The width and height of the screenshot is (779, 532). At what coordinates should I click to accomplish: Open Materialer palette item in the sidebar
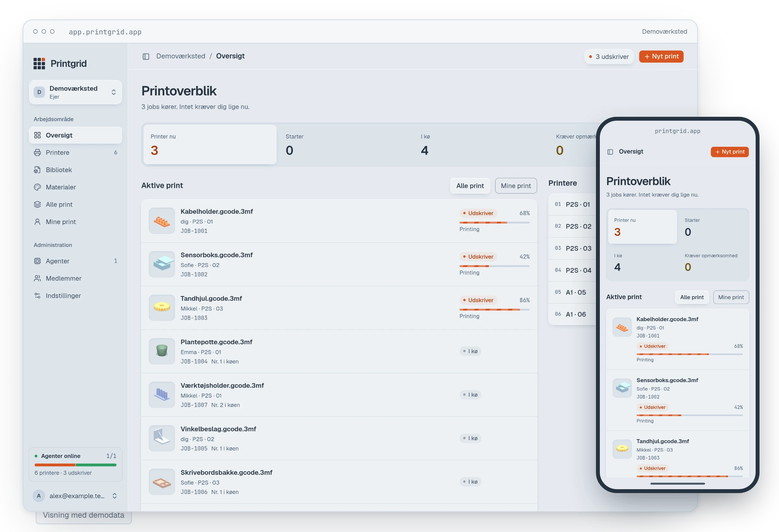tap(75, 187)
